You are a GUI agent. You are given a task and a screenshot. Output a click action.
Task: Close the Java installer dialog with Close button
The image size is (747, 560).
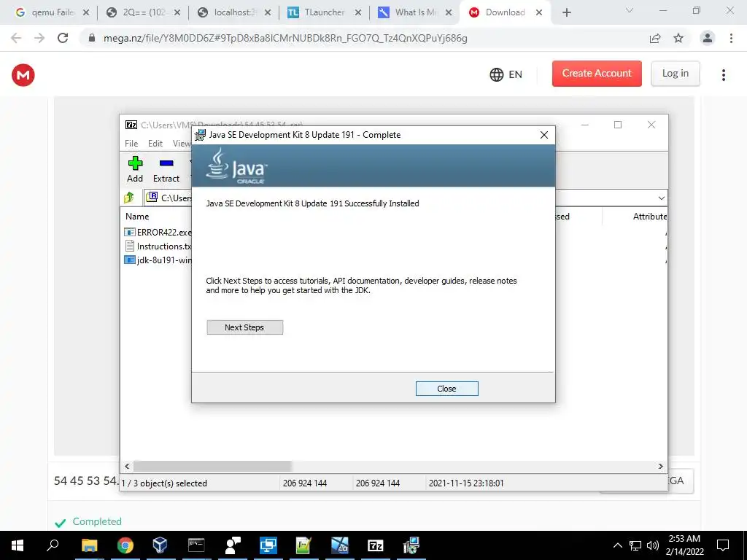coord(446,389)
